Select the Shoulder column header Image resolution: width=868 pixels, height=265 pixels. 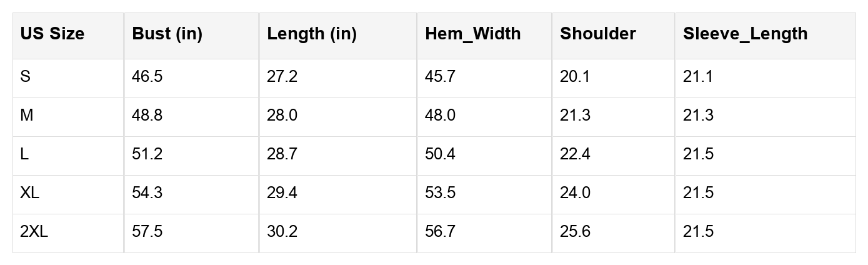[597, 34]
